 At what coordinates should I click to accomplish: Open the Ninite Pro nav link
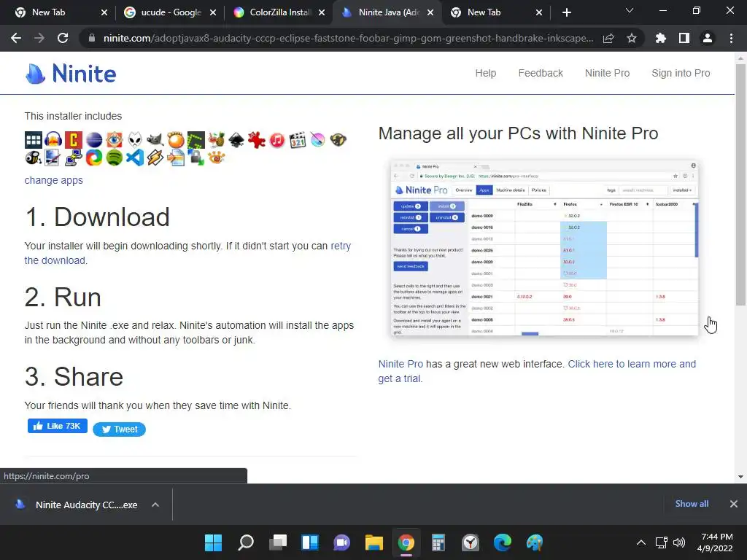[607, 73]
